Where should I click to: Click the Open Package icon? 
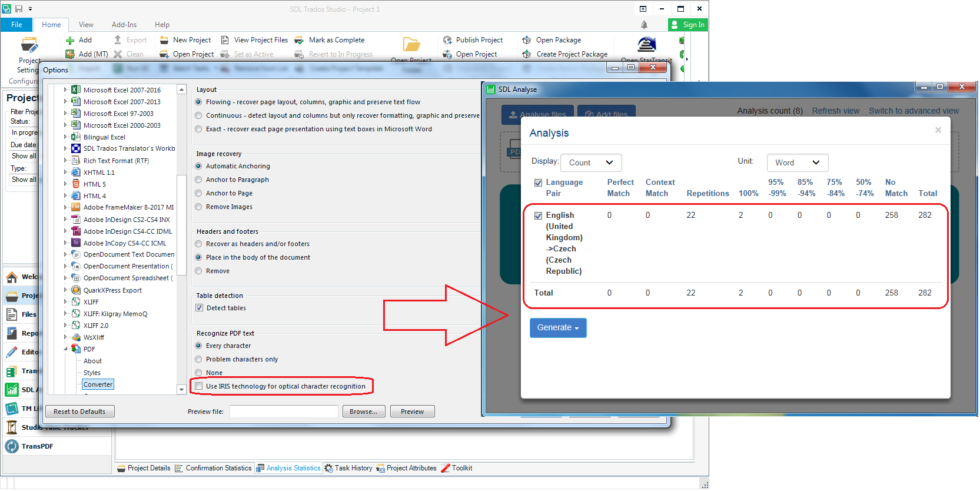pos(527,40)
